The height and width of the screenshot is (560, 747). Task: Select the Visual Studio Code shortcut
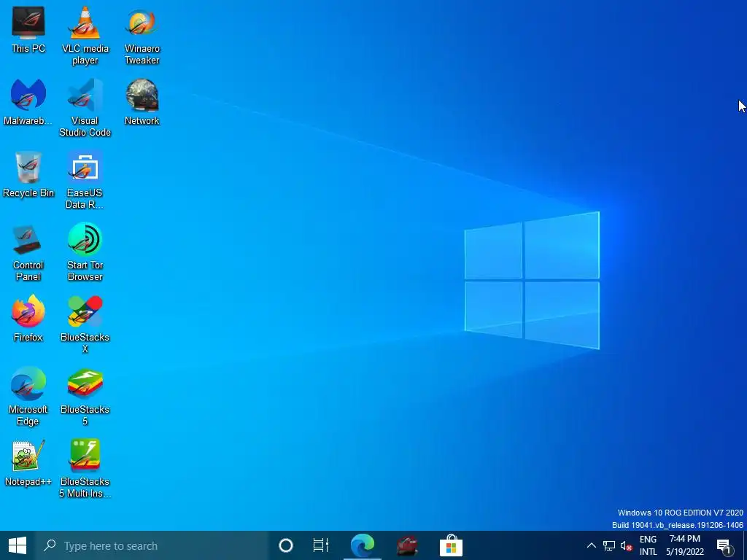click(x=85, y=108)
